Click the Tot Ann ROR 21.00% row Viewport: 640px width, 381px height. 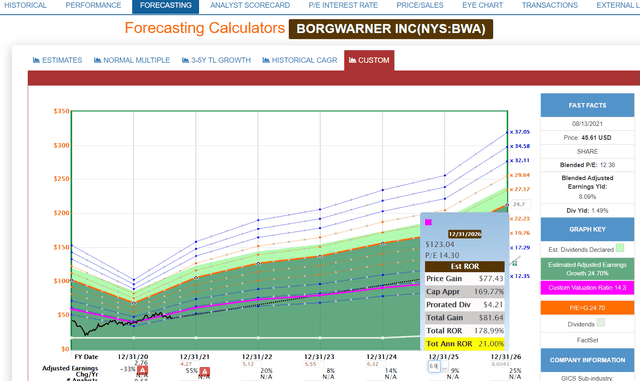pyautogui.click(x=464, y=344)
